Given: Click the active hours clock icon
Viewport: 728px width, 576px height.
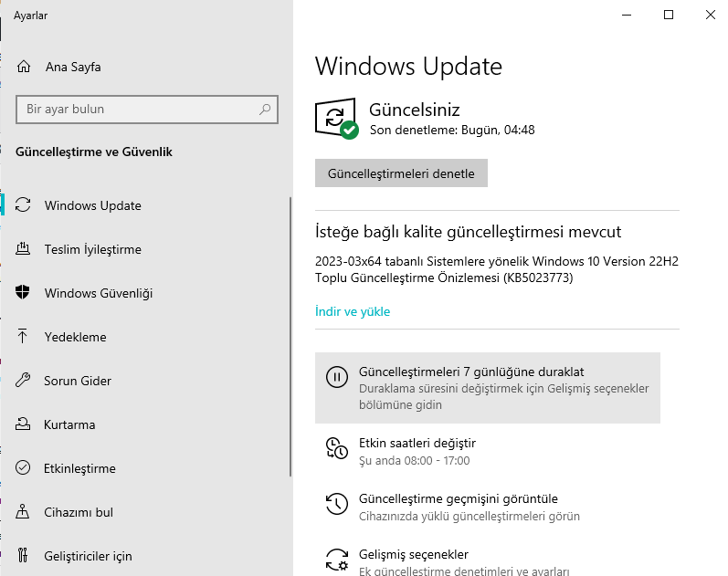Looking at the screenshot, I should (x=337, y=448).
